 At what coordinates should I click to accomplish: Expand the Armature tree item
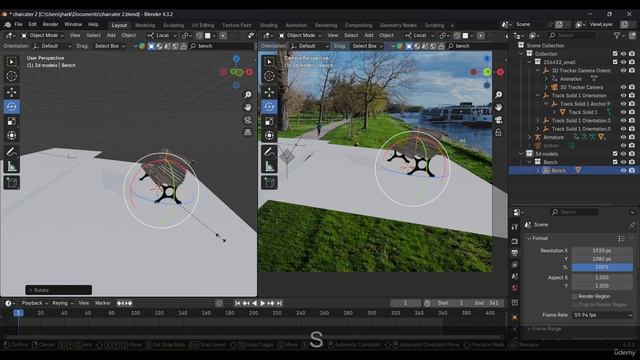(529, 137)
